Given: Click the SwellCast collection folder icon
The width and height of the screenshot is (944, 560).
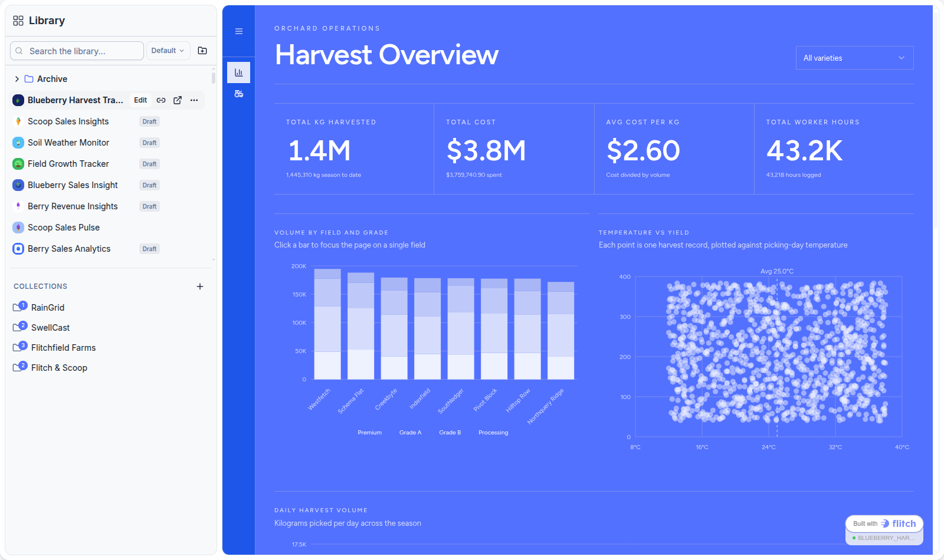Looking at the screenshot, I should coord(19,327).
